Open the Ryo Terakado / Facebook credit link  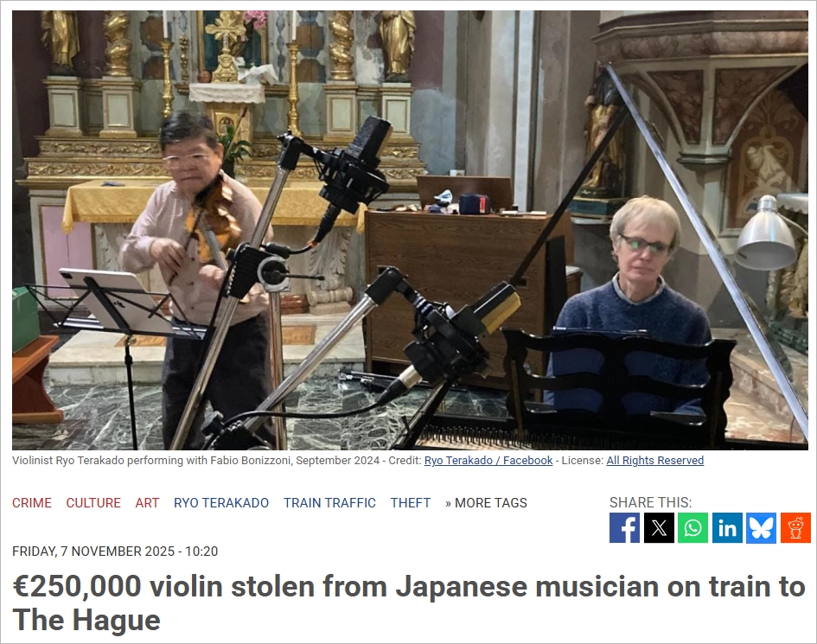(x=488, y=461)
